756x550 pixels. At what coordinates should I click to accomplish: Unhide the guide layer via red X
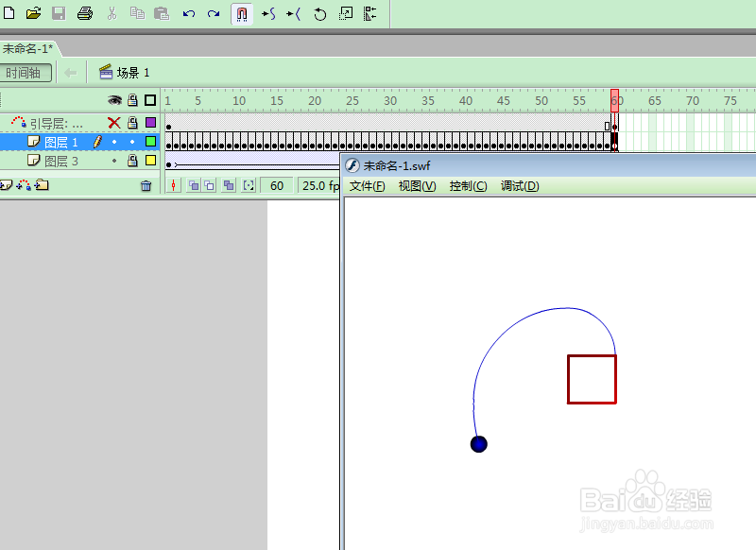[114, 123]
